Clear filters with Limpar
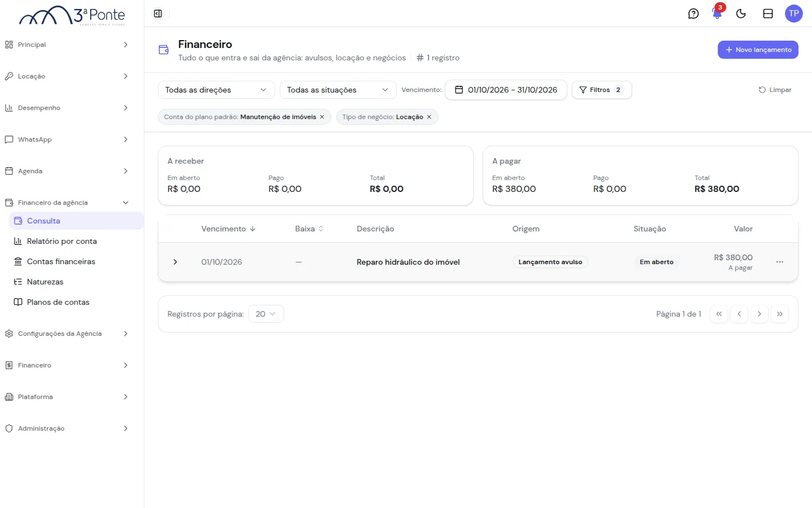The image size is (812, 508). [775, 90]
